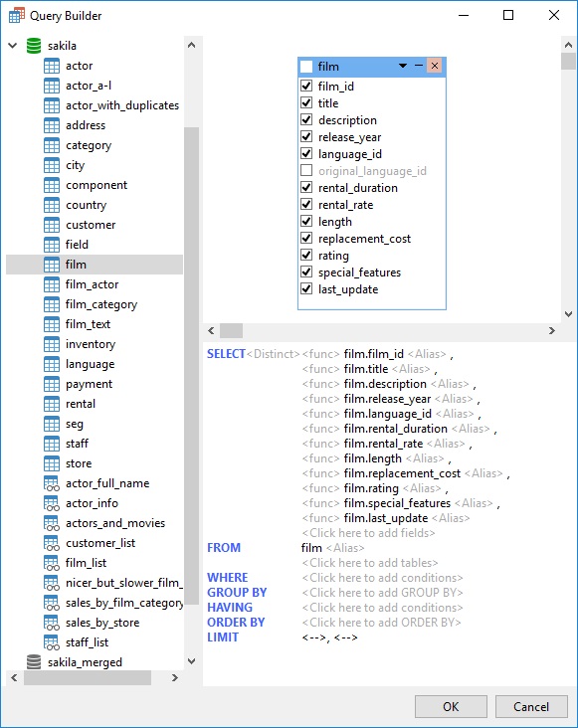Click the staff table icon
Image resolution: width=578 pixels, height=728 pixels.
52,444
